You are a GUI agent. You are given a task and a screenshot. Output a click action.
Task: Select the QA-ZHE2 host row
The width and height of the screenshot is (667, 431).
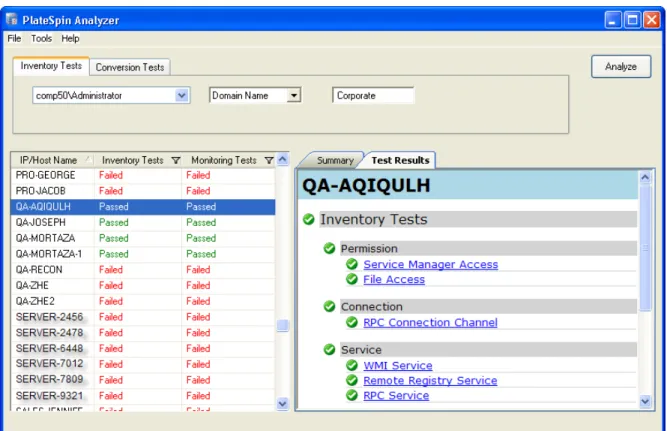(x=143, y=301)
